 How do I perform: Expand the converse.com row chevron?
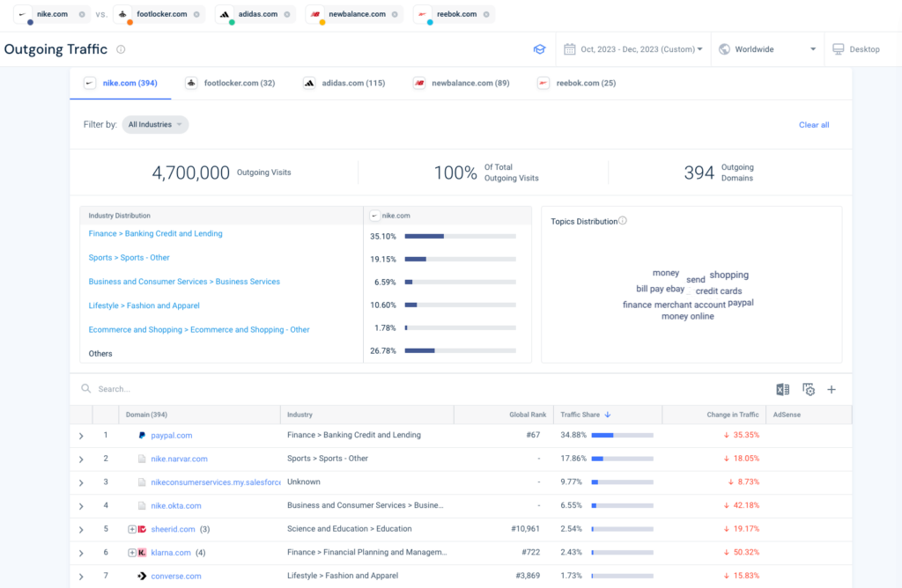coord(81,577)
